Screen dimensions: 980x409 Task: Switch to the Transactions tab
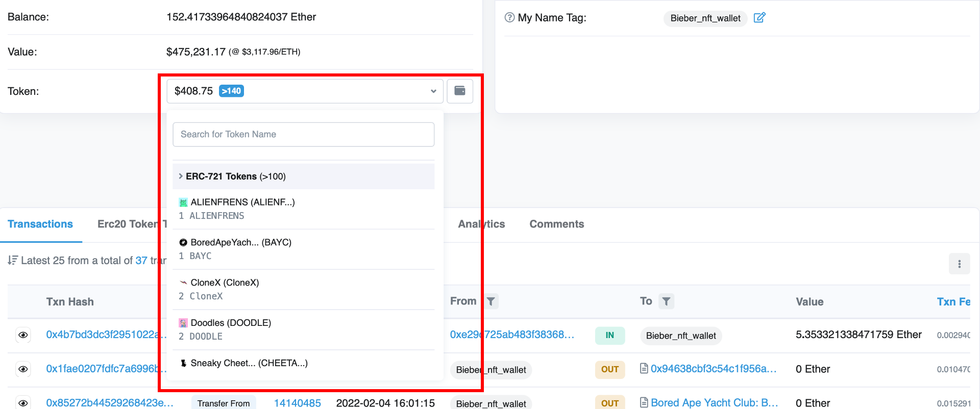coord(40,224)
